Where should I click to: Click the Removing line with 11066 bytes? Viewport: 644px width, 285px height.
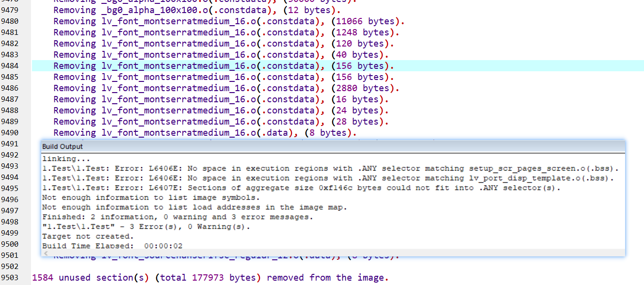229,21
